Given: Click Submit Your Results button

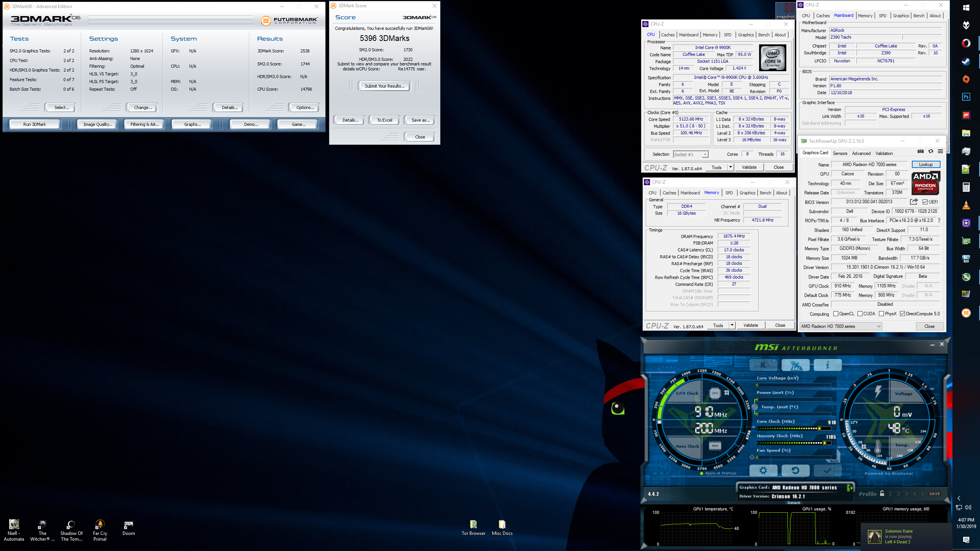Looking at the screenshot, I should click(x=384, y=86).
